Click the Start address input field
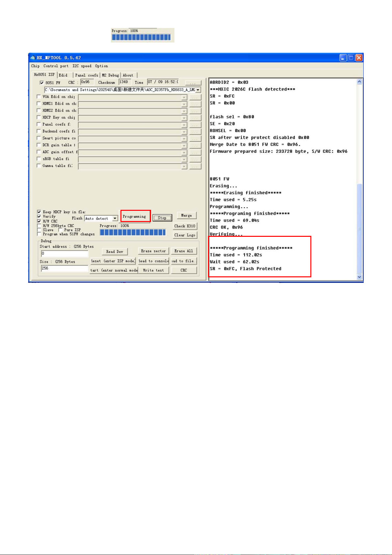Image resolution: width=392 pixels, height=555 pixels. click(65, 254)
